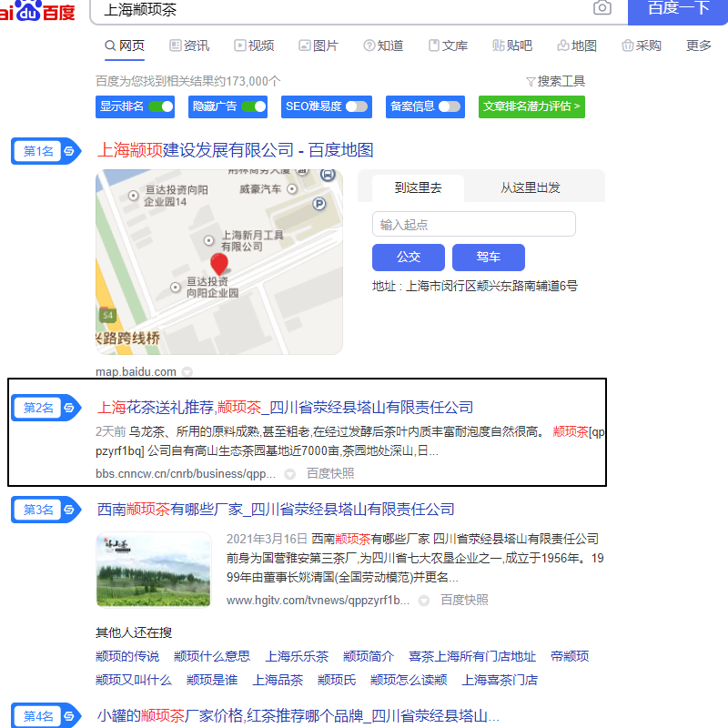Expand dropdown next to bbs.cnncw.cn URL
Screen dimensions: 728x728
289,474
